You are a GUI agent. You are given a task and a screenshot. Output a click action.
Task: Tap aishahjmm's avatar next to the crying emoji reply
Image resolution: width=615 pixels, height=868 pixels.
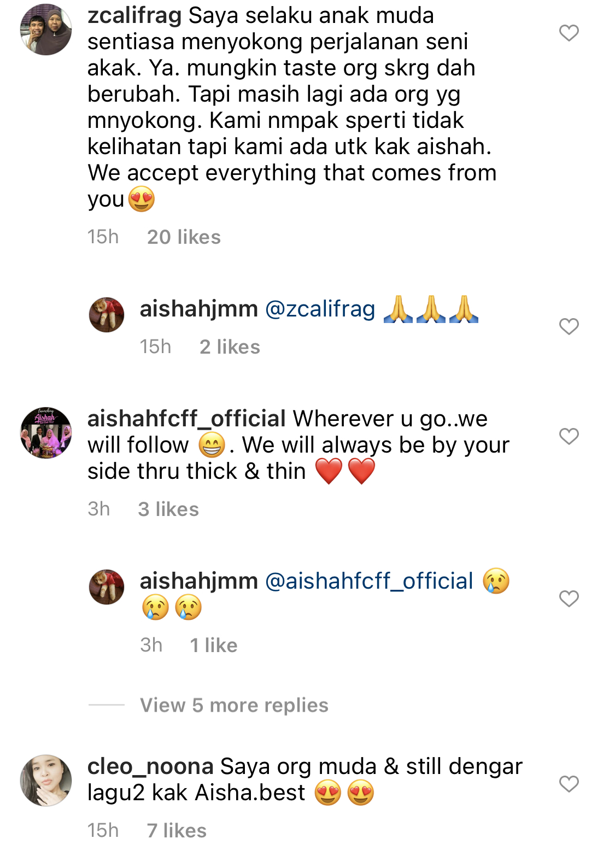coord(107,587)
